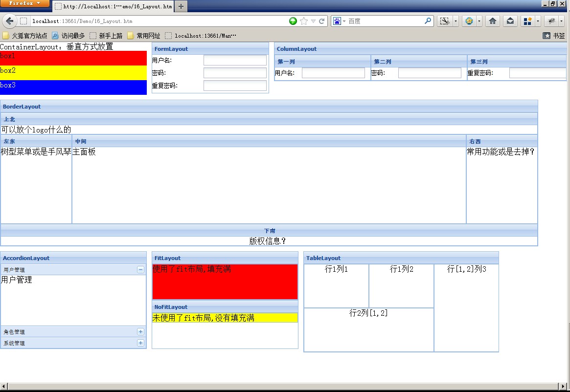Collapse the 用户管理 accordion with minus icon
This screenshot has width=570, height=392.
pos(141,270)
